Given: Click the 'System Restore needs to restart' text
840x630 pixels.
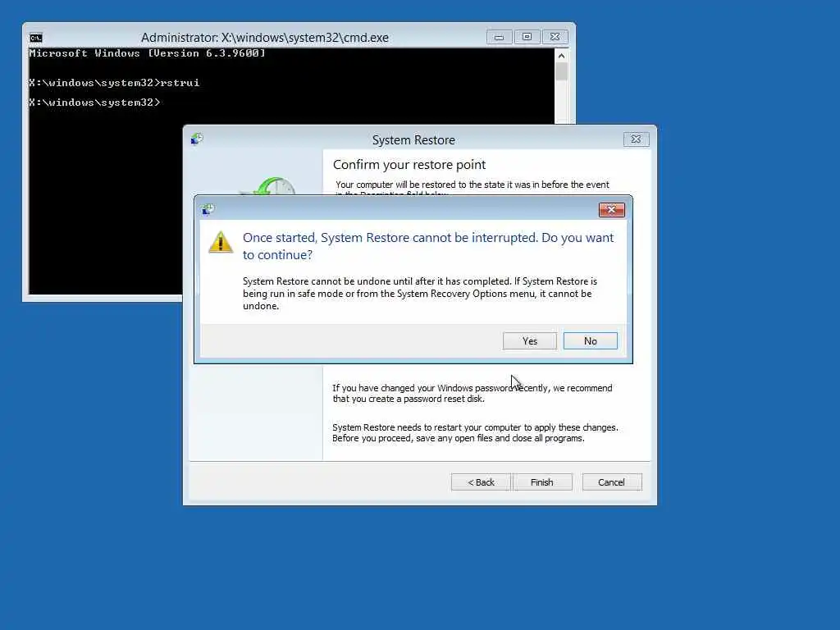Looking at the screenshot, I should click(475, 433).
